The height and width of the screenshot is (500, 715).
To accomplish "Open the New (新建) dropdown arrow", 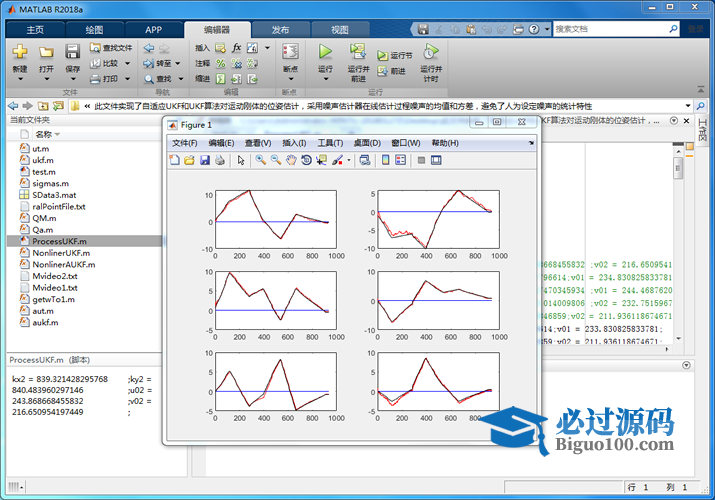I will (x=20, y=79).
